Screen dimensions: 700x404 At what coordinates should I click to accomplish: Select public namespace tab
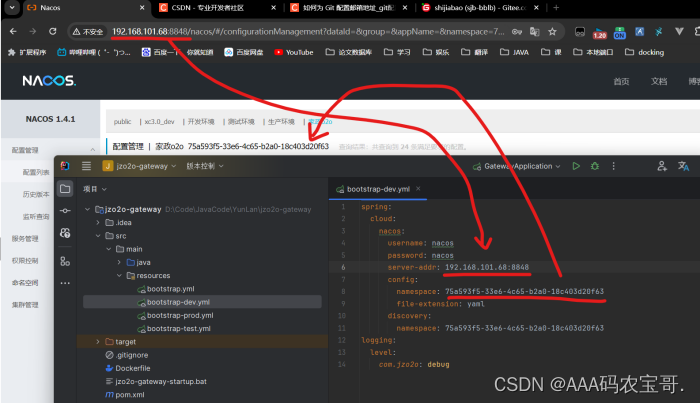[122, 121]
